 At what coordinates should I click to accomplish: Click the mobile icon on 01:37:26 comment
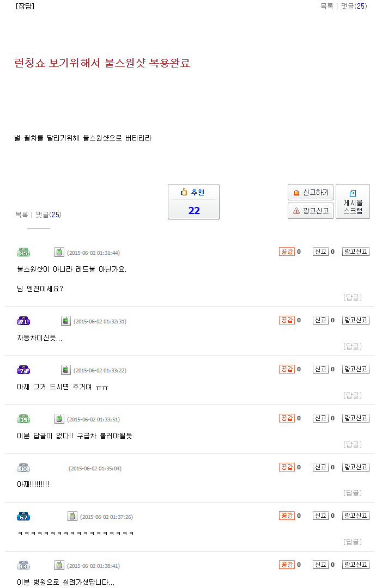[x=72, y=516]
